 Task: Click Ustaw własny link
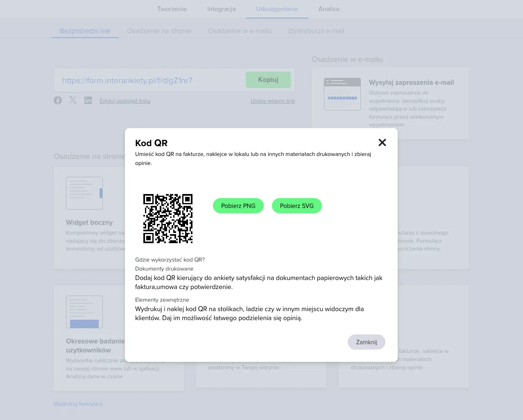click(x=273, y=101)
